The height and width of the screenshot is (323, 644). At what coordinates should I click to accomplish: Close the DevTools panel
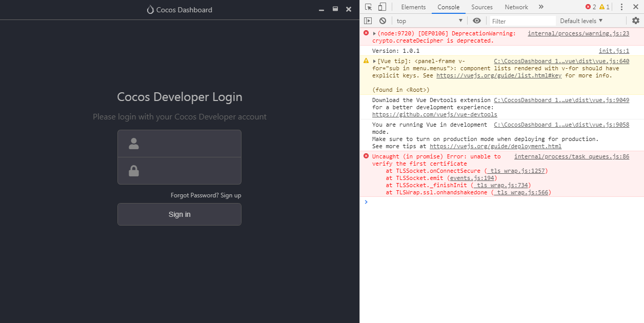pos(635,7)
